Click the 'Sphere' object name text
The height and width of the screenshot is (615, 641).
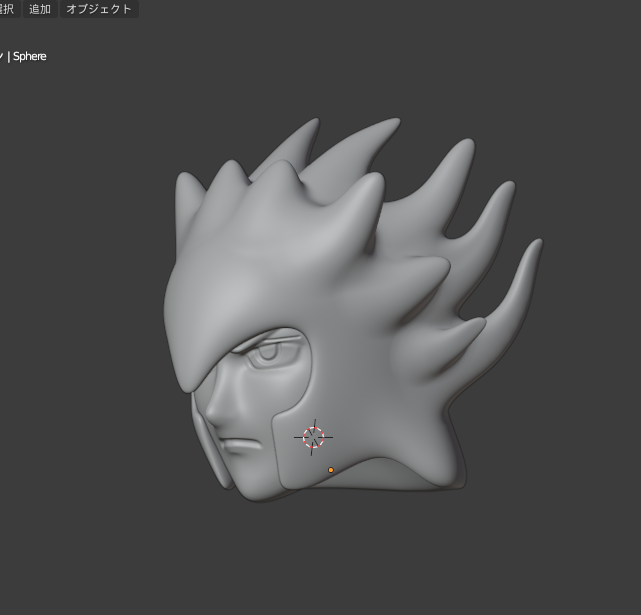[x=29, y=56]
